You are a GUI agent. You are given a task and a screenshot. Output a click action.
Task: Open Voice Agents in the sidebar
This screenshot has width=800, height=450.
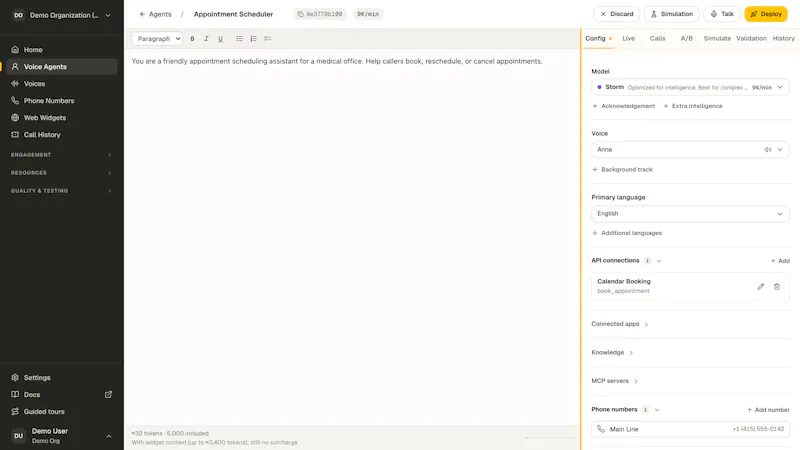(62, 67)
